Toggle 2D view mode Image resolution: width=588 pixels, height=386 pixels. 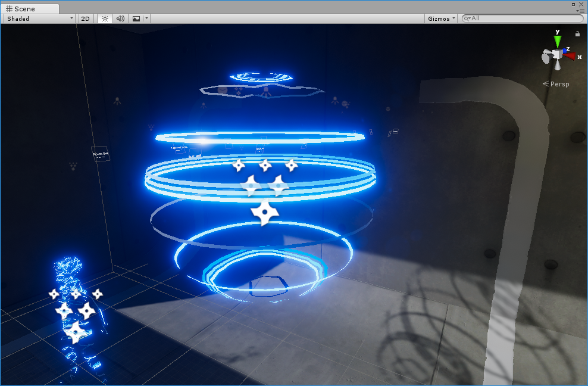pos(85,18)
